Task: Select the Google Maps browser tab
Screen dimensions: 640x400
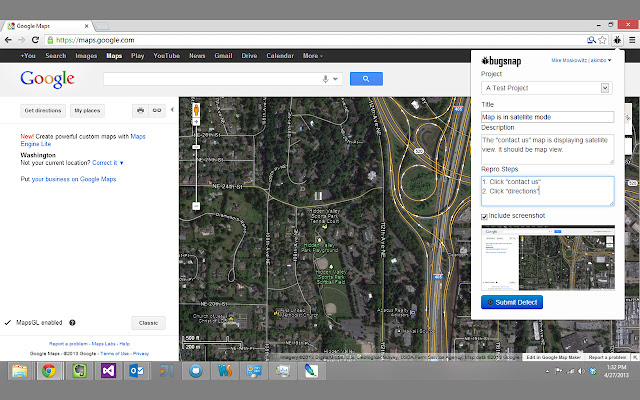Action: point(47,26)
